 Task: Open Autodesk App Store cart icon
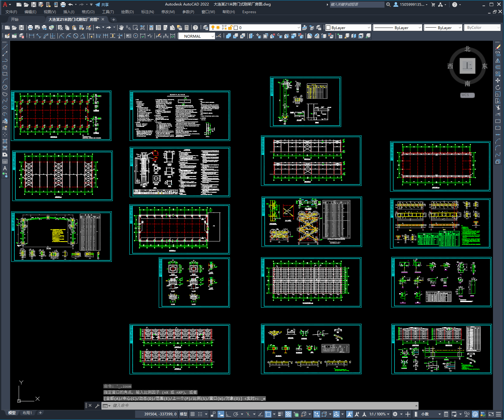(x=433, y=5)
